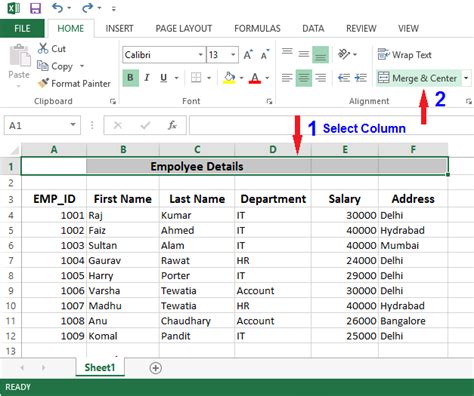Select column F header

click(413, 150)
